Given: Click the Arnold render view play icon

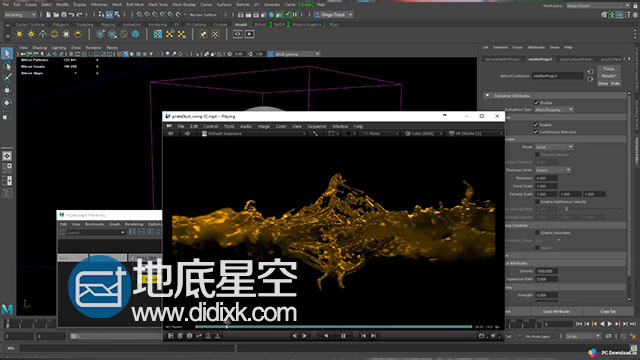Looking at the screenshot, I should coord(249,34).
